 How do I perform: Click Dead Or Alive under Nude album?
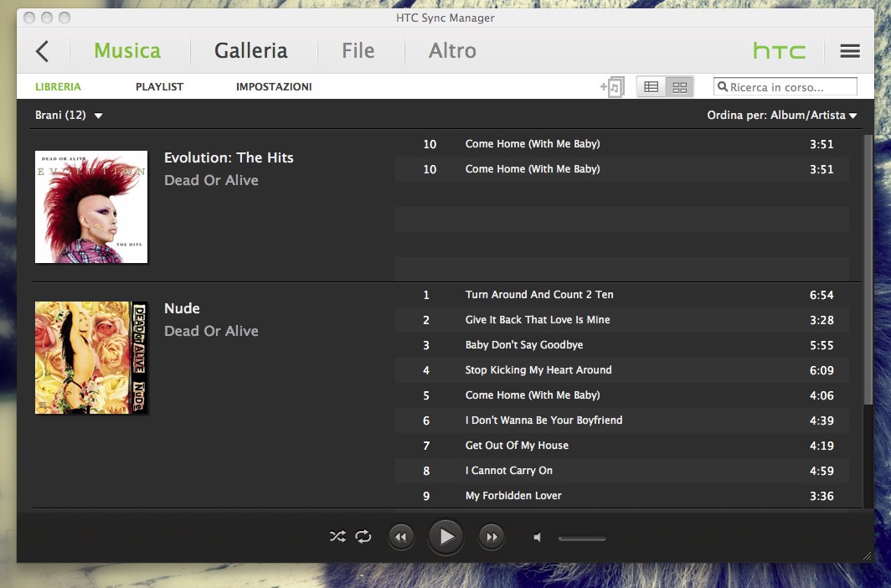pyautogui.click(x=211, y=331)
